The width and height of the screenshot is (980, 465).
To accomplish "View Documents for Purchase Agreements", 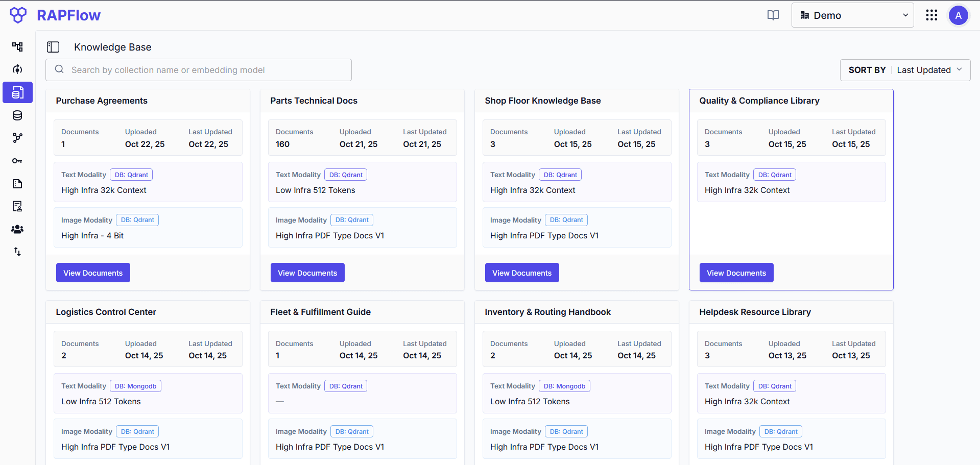I will [93, 273].
